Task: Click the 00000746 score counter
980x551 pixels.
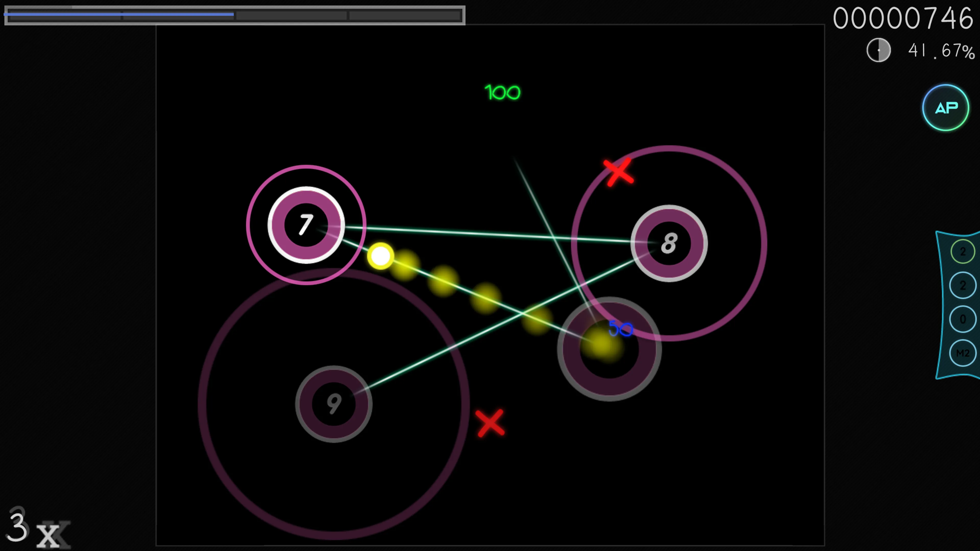Action: coord(903,18)
